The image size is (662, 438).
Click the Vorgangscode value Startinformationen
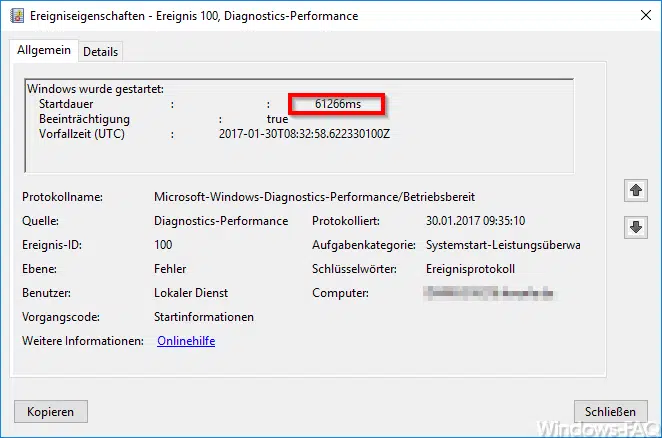tap(204, 317)
